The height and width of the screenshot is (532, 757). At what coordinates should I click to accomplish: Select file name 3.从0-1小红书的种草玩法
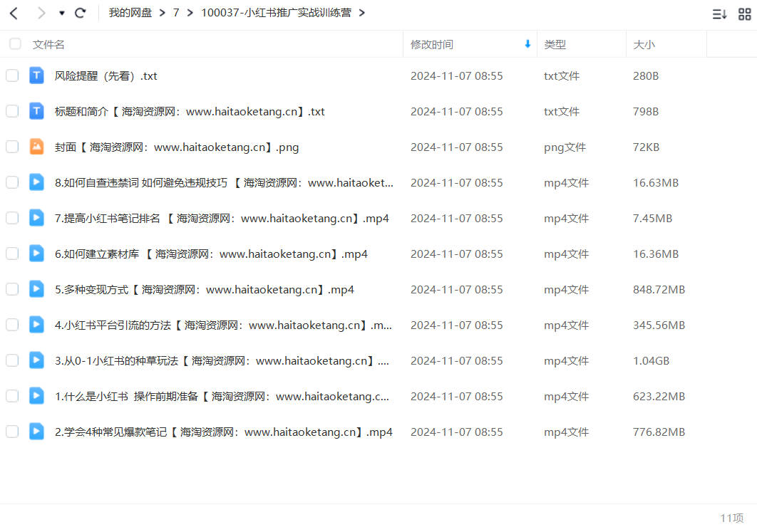(222, 361)
